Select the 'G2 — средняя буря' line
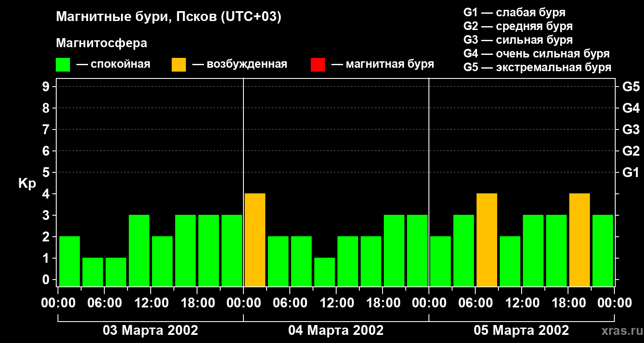This screenshot has height=343, width=644. (518, 26)
